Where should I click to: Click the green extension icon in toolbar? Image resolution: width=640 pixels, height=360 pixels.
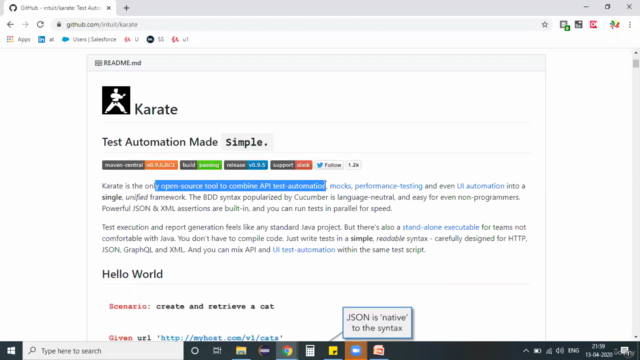[564, 25]
